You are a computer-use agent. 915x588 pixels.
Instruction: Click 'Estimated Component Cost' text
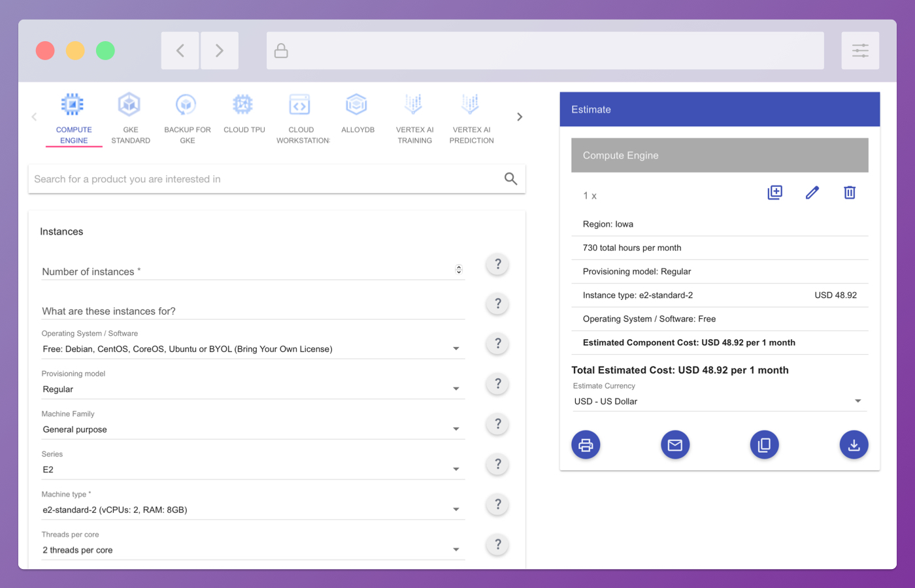(689, 342)
